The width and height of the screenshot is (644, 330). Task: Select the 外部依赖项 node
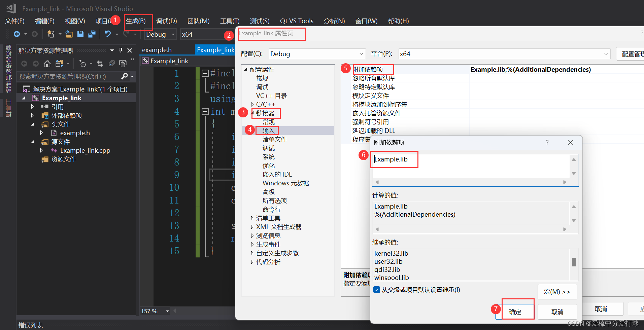(67, 115)
